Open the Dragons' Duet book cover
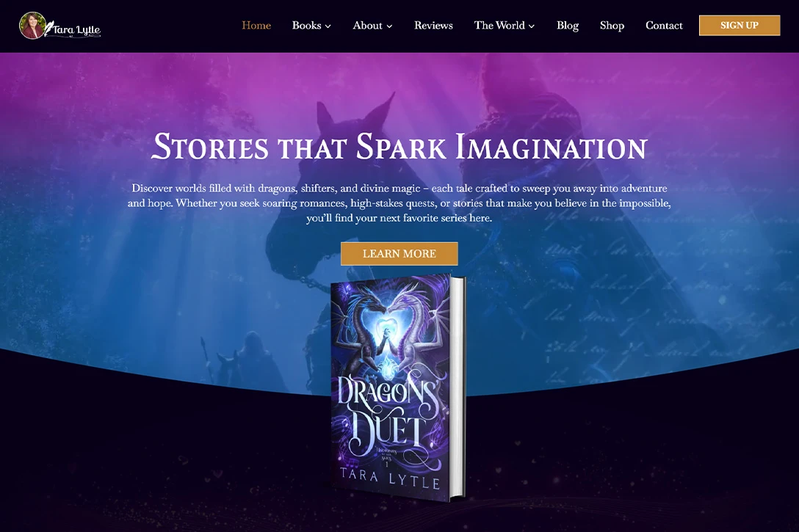Image resolution: width=799 pixels, height=532 pixels. pyautogui.click(x=398, y=388)
